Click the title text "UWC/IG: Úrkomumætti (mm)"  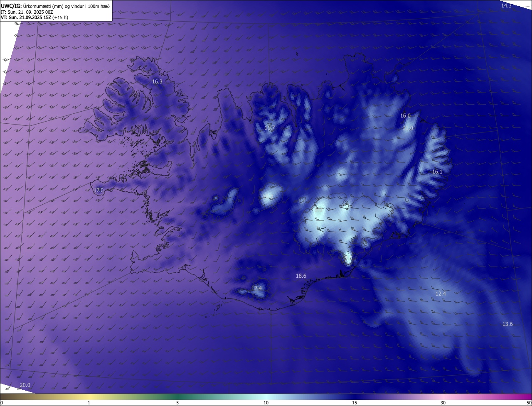coord(33,5)
